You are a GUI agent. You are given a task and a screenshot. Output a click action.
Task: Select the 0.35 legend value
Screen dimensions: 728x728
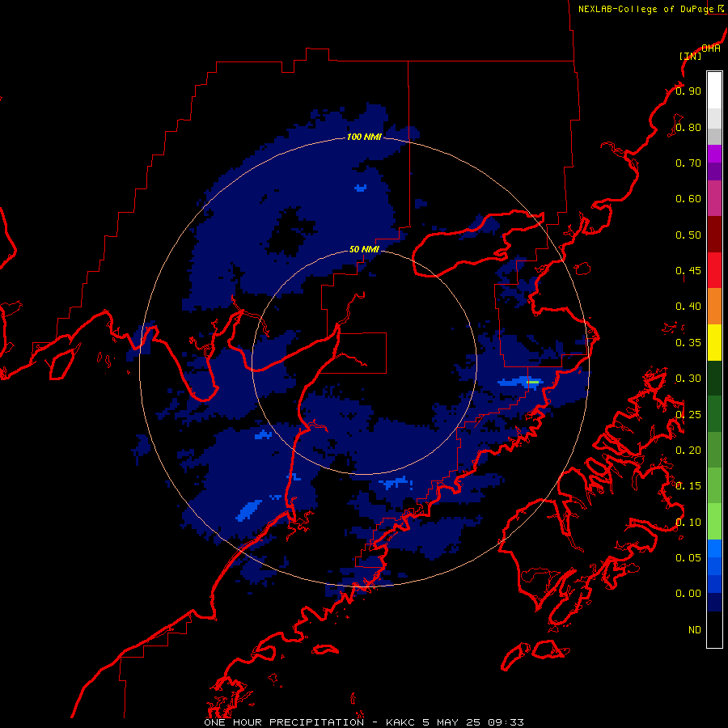(688, 343)
